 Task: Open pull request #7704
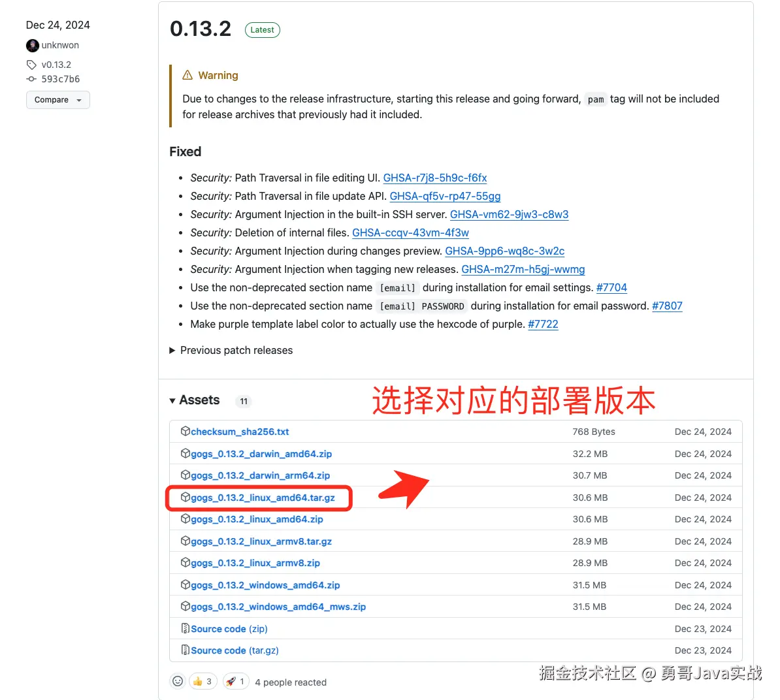tap(611, 288)
